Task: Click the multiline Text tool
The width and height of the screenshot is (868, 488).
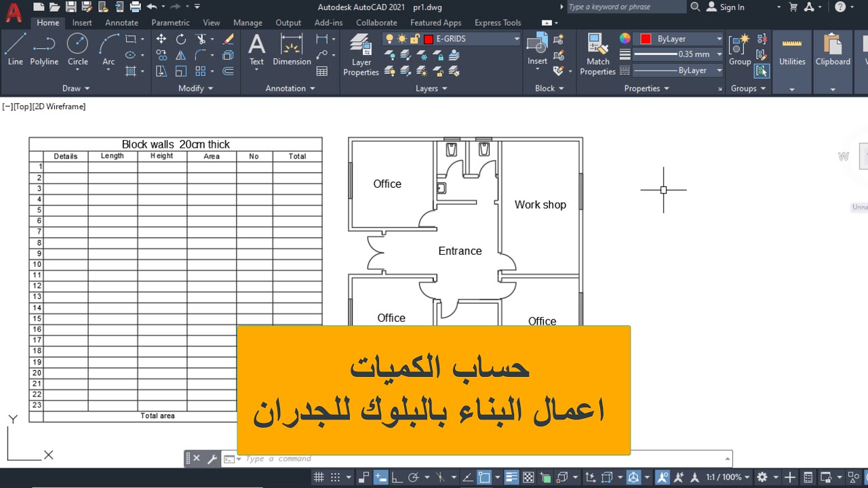Action: point(256,49)
